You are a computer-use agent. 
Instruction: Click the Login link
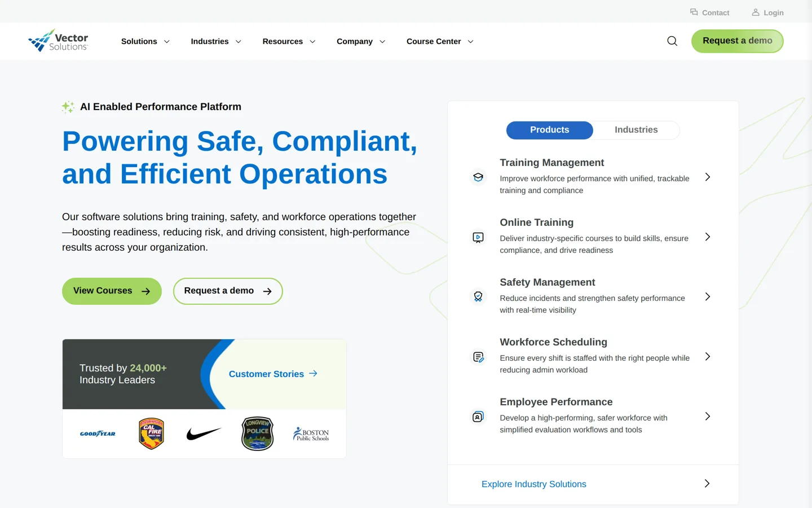click(767, 12)
